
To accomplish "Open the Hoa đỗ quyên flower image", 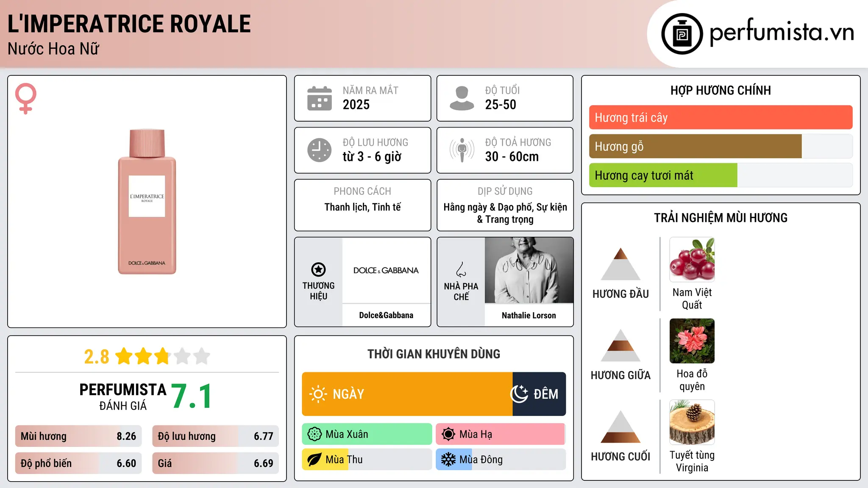I will [692, 341].
